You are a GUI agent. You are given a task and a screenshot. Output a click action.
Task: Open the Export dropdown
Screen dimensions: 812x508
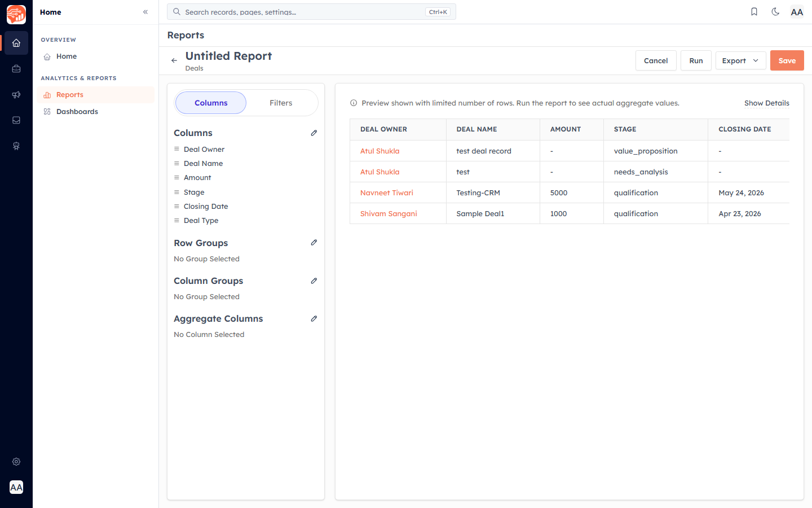pos(740,60)
